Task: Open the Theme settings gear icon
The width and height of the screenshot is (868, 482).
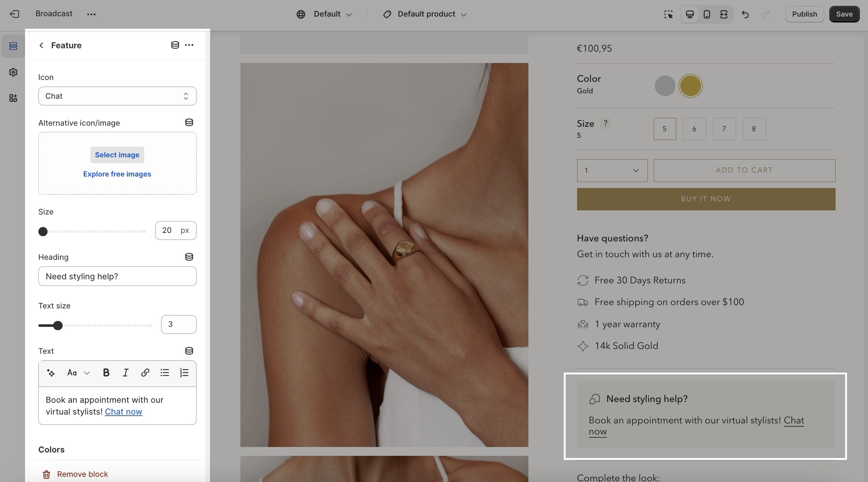Action: click(x=13, y=72)
